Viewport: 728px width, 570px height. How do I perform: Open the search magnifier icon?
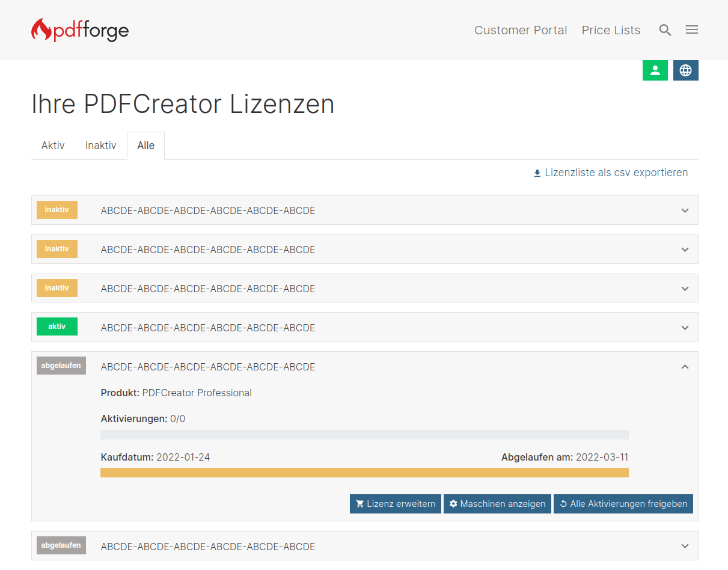(665, 30)
